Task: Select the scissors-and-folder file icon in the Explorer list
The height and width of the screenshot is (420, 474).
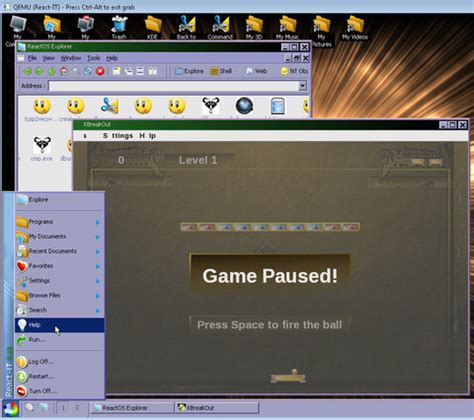Action: [109, 106]
